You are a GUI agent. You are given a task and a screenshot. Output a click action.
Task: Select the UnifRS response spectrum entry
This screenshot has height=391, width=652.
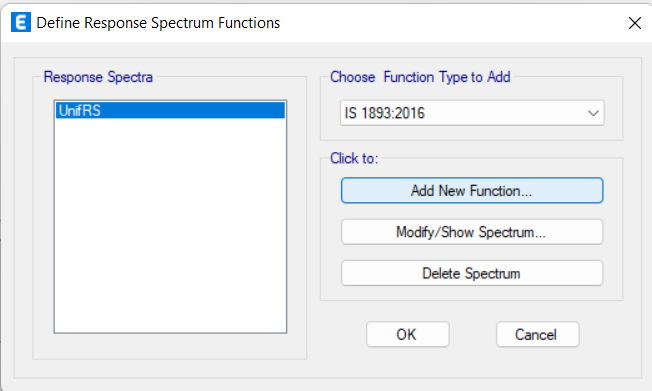(x=170, y=111)
